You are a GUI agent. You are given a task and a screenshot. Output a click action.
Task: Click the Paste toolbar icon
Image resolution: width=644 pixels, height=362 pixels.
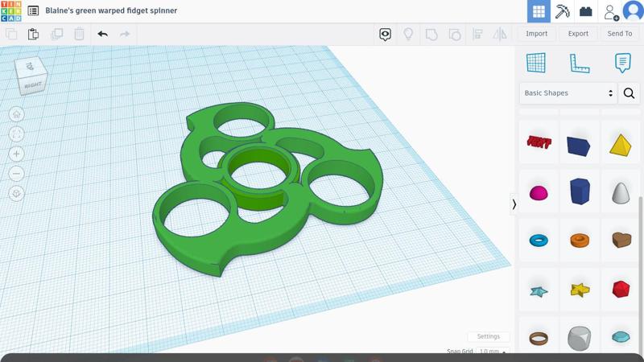tap(33, 34)
